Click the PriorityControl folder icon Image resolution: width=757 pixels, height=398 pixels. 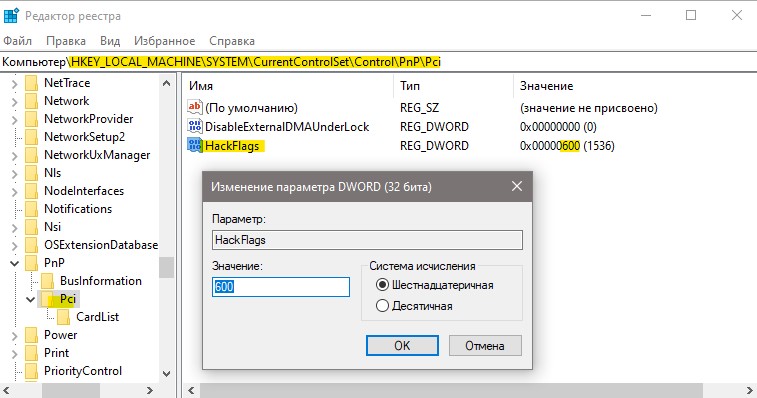[x=31, y=371]
